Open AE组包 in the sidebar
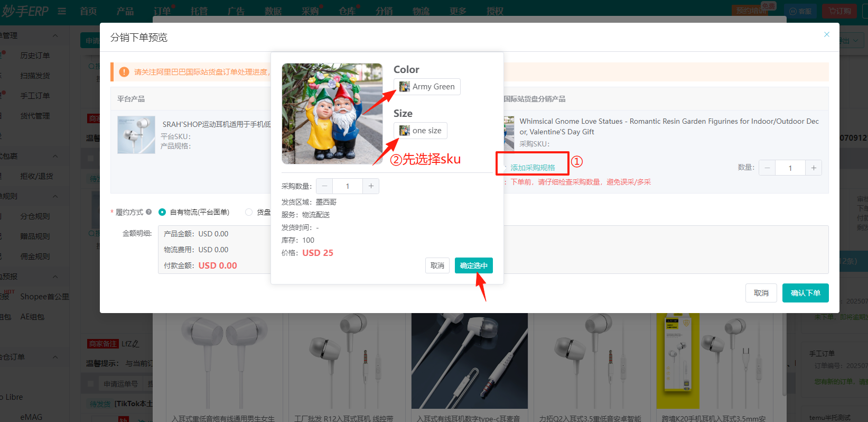This screenshot has height=422, width=868. pos(32,317)
